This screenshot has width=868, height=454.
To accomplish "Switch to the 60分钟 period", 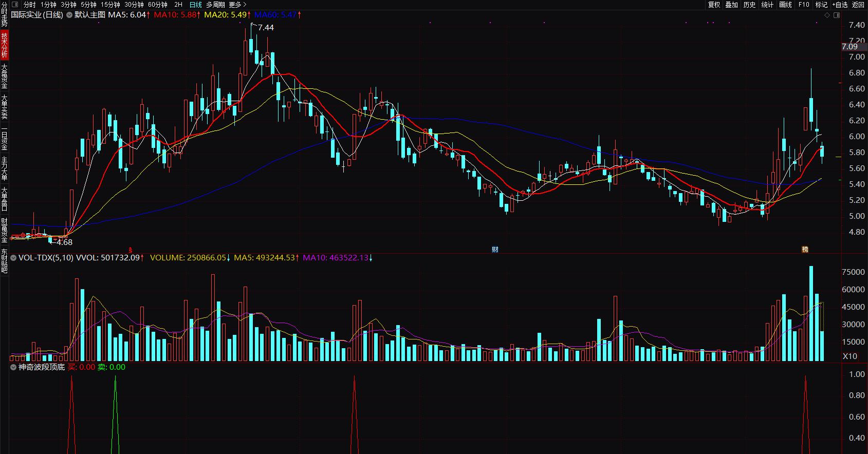I will click(x=158, y=5).
